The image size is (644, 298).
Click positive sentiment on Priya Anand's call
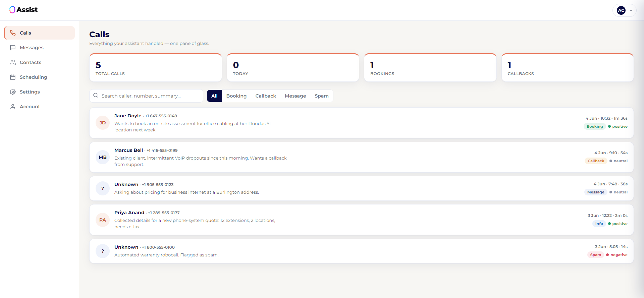618,224
